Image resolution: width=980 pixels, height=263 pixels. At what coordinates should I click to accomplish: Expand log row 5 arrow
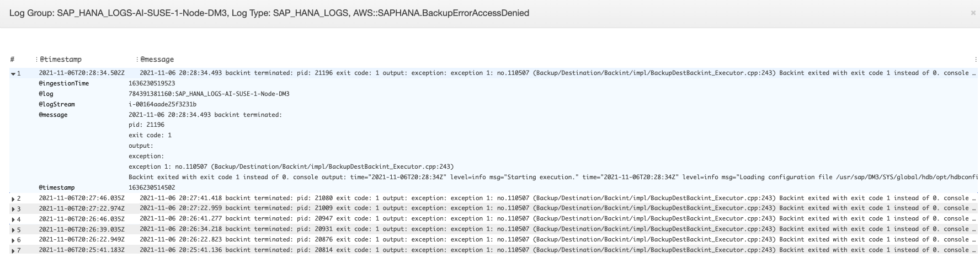13,230
